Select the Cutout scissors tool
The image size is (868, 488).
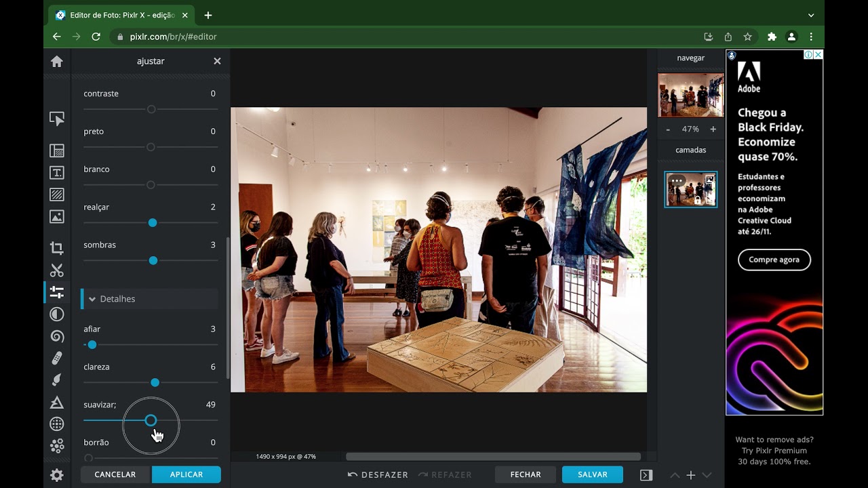pos(57,270)
